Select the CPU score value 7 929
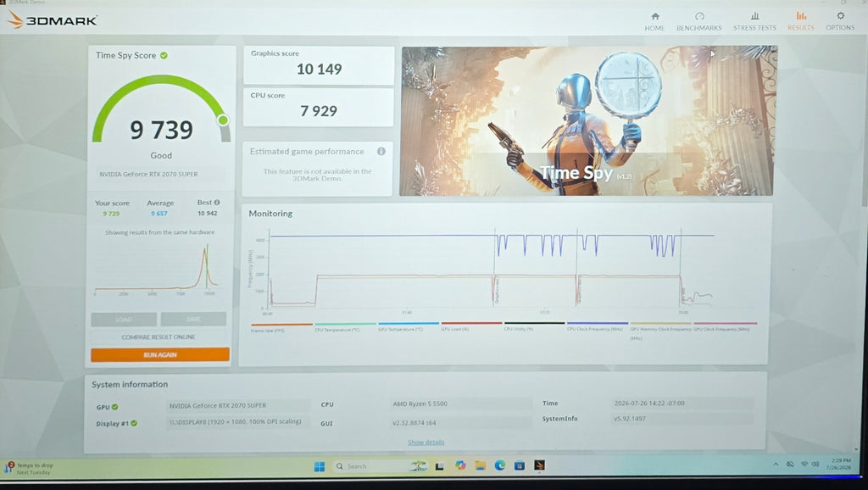Viewport: 868px width, 490px height. pyautogui.click(x=319, y=111)
